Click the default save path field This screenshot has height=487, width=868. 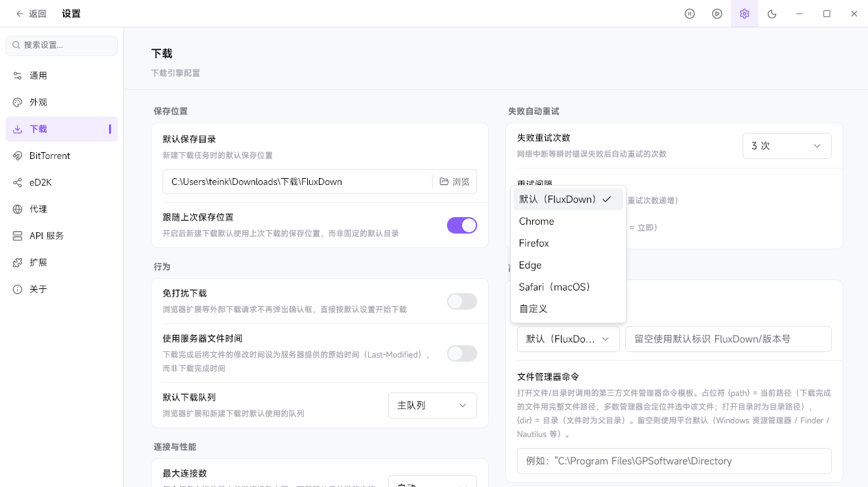coord(298,182)
